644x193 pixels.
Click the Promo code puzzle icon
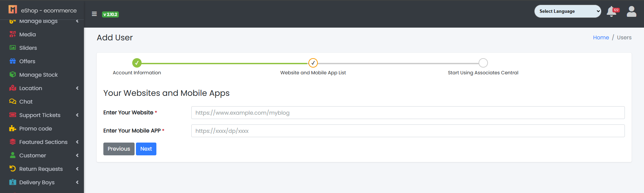[13, 128]
